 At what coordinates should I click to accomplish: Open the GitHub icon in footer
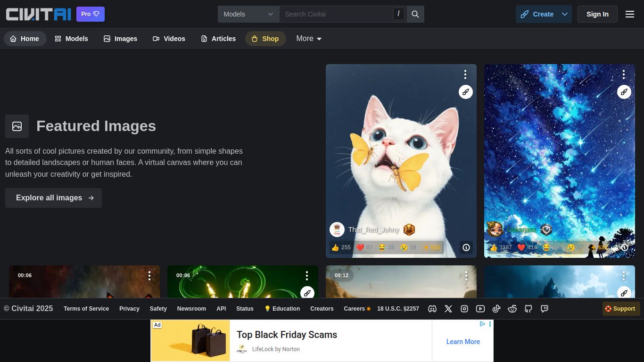528,309
